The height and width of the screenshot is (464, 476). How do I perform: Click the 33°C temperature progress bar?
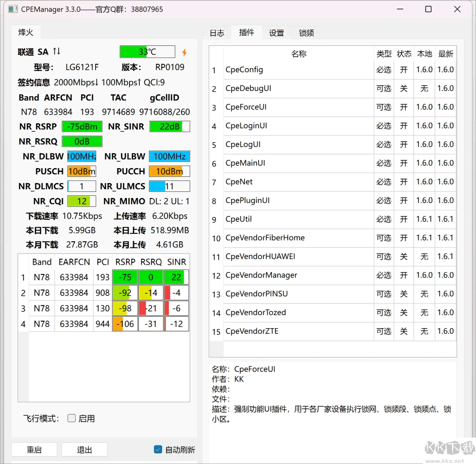147,52
